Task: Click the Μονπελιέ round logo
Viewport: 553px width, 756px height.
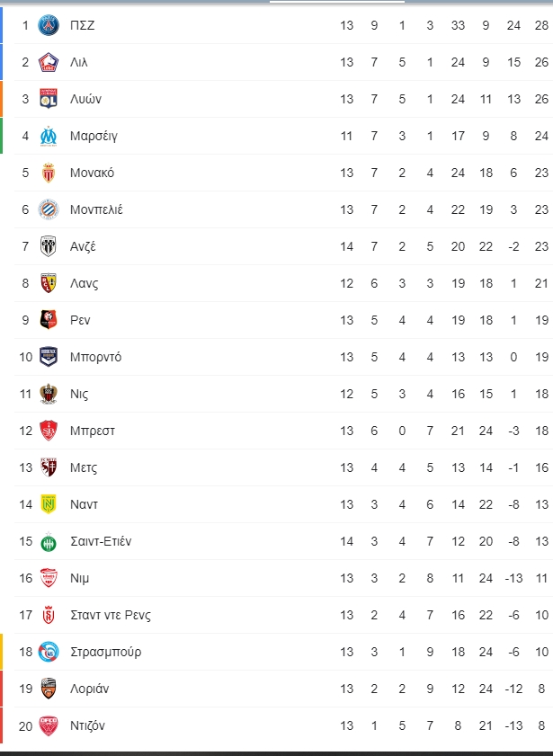Action: tap(49, 209)
